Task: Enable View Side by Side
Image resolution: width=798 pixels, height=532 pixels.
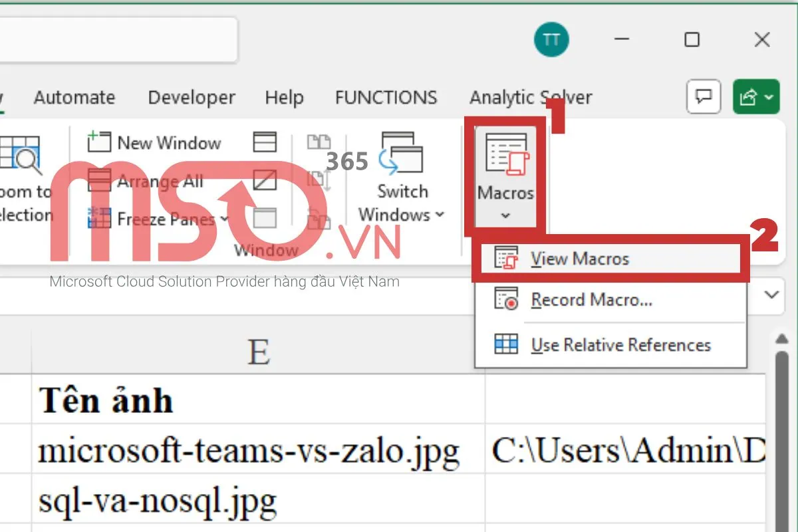Action: click(x=319, y=142)
